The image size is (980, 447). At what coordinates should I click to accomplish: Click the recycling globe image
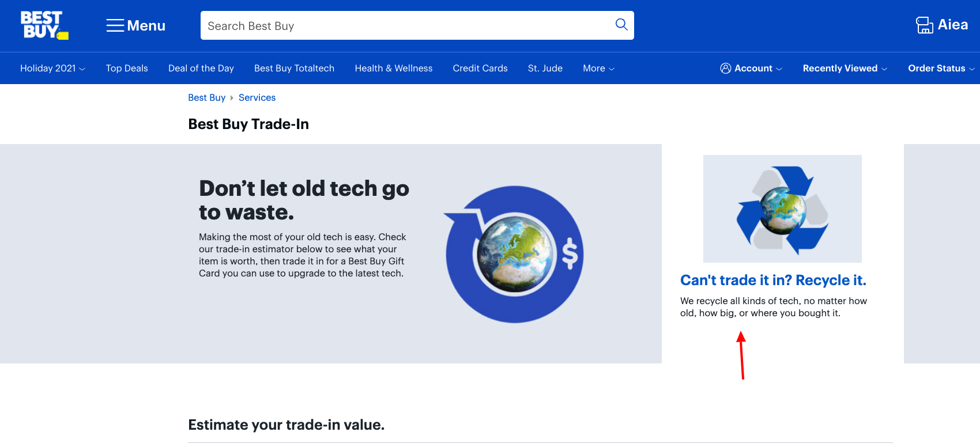tap(782, 209)
